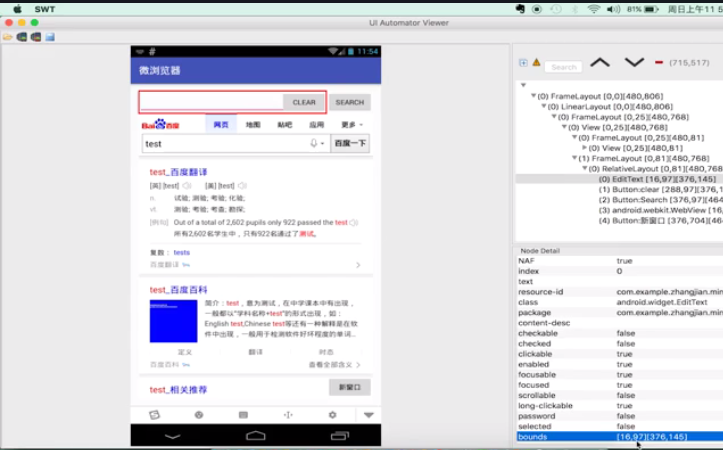Click the CLEAR button in the phone screenshot
The image size is (723, 450).
tap(304, 102)
